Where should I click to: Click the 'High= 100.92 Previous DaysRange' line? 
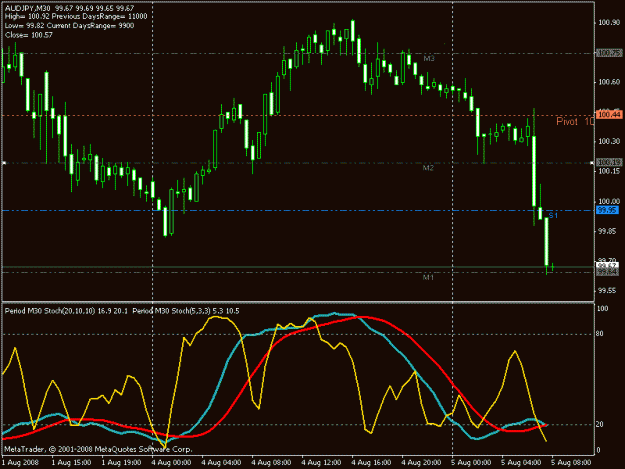pyautogui.click(x=76, y=17)
